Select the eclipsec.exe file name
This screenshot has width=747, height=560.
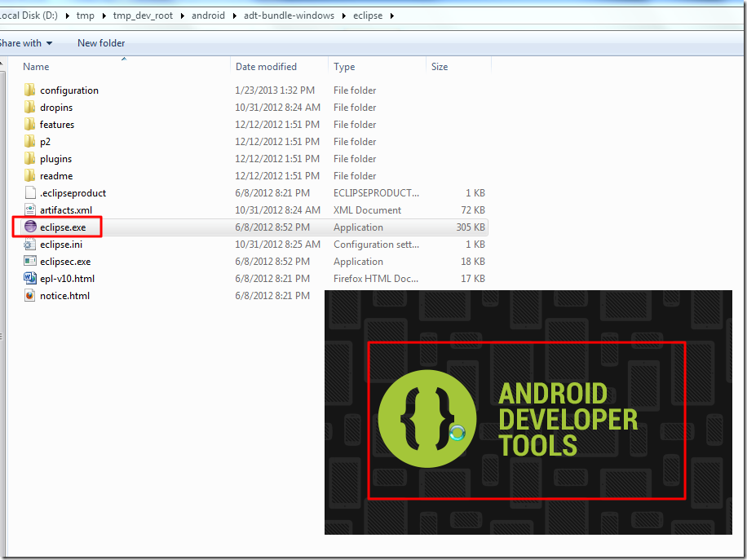click(x=65, y=262)
